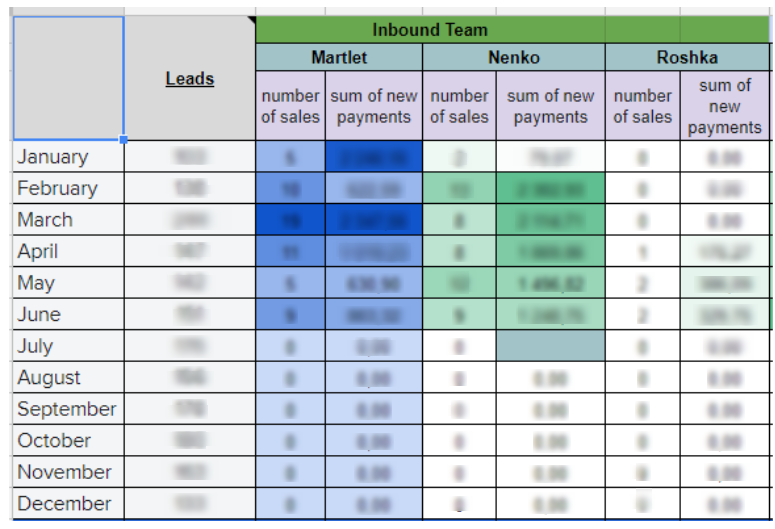Select the May Nenko payments cell 1.496,82
Screen dimensions: 775x529
(550, 283)
